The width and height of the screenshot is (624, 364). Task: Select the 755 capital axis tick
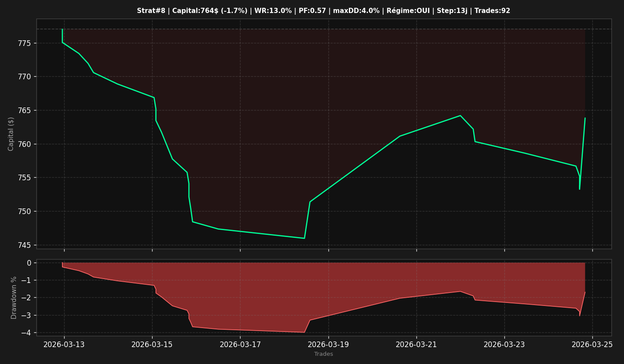[x=25, y=178]
